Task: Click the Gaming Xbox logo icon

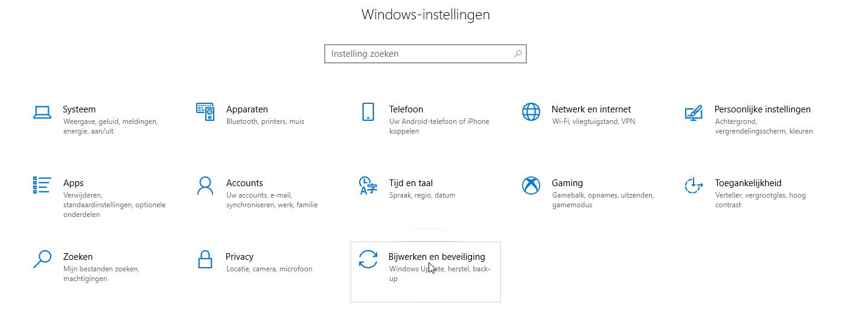Action: pyautogui.click(x=531, y=186)
